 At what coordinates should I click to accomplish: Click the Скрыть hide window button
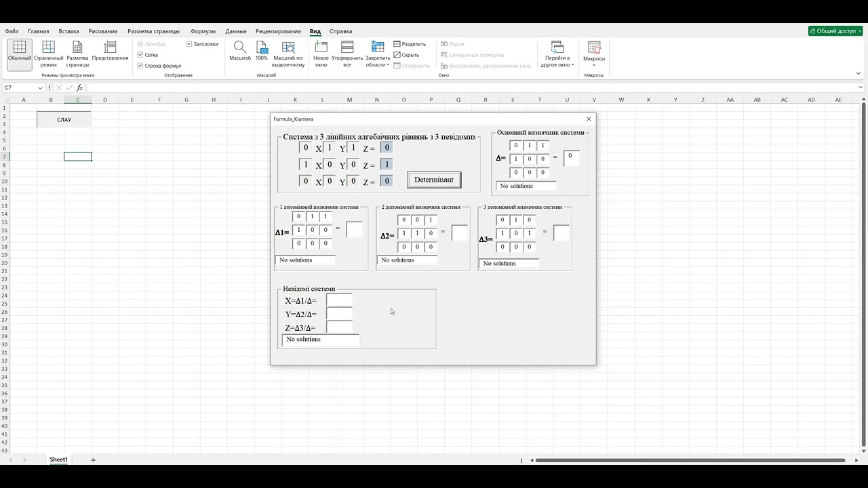[x=406, y=55]
